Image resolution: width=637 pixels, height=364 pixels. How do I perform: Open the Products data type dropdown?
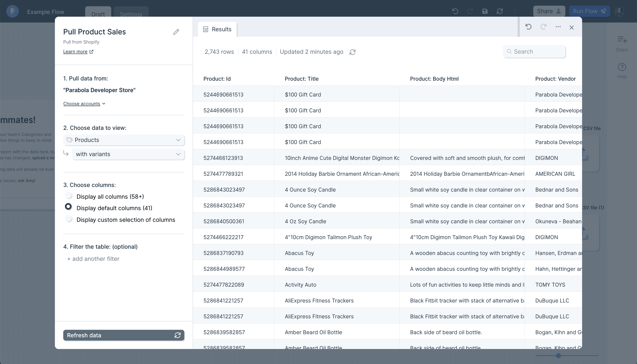[124, 140]
